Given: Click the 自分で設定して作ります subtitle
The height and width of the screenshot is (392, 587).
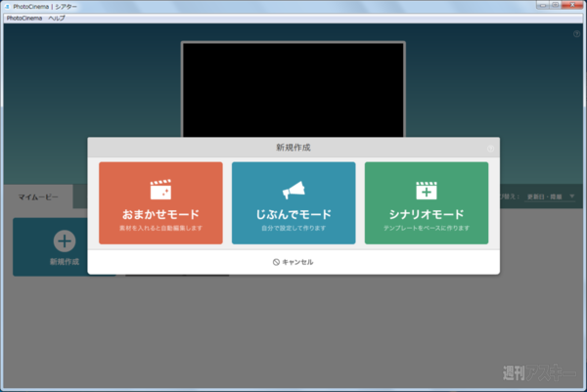Looking at the screenshot, I should tap(293, 228).
